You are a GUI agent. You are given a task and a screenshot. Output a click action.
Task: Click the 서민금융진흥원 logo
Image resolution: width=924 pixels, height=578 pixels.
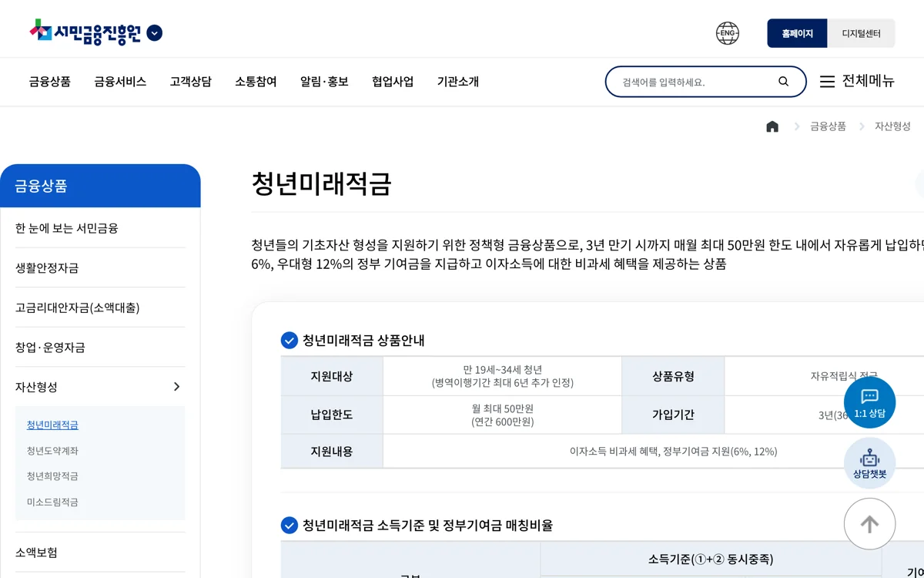click(85, 32)
